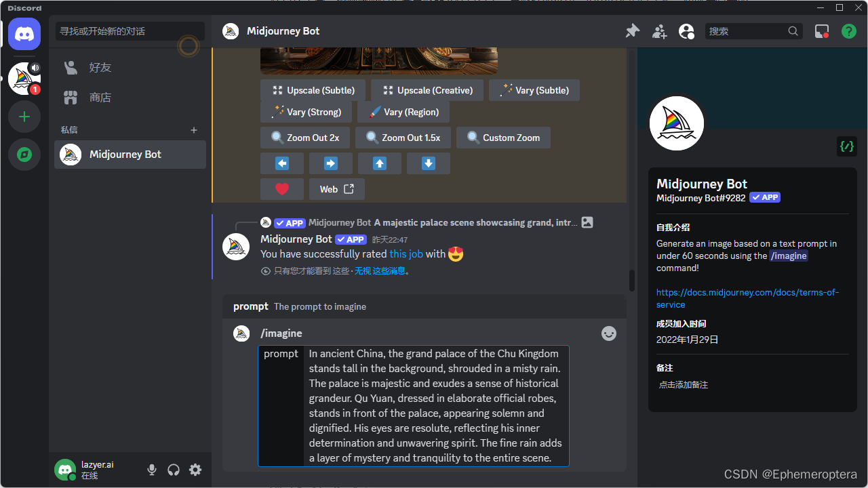Click the member-since date 2022年1月29日
This screenshot has height=488, width=868.
(688, 340)
